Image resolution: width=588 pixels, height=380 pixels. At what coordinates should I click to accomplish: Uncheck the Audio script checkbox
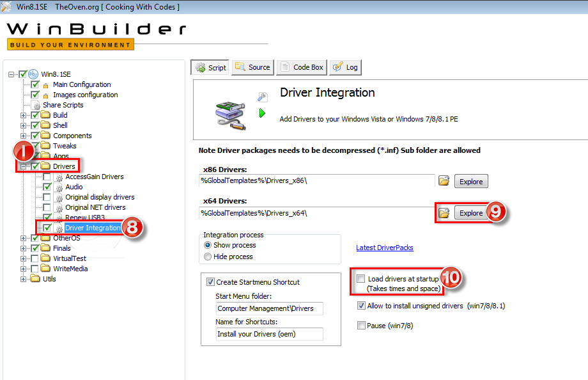tap(47, 187)
